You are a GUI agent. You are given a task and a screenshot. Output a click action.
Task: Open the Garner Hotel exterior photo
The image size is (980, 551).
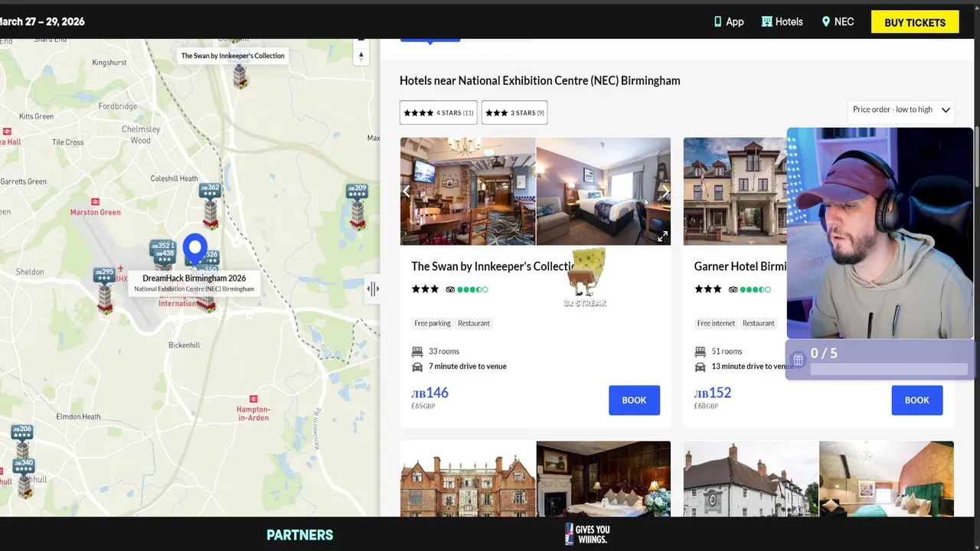735,191
